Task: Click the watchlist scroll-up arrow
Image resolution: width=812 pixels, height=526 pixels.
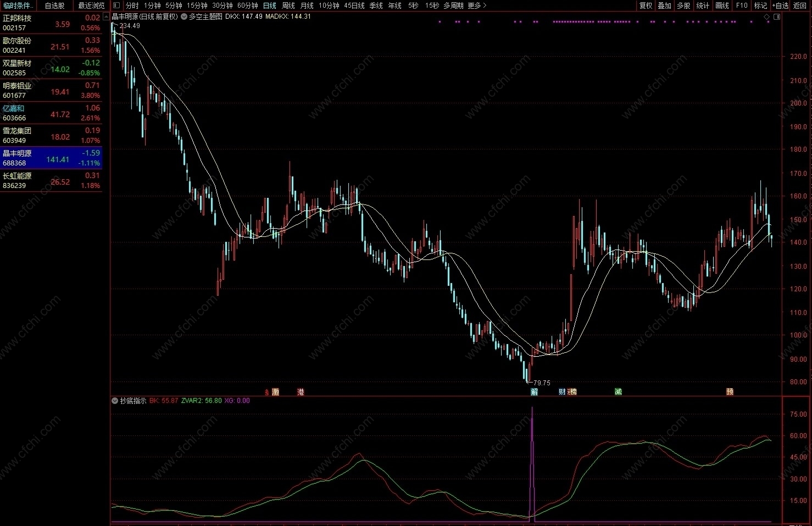Action: (x=106, y=16)
